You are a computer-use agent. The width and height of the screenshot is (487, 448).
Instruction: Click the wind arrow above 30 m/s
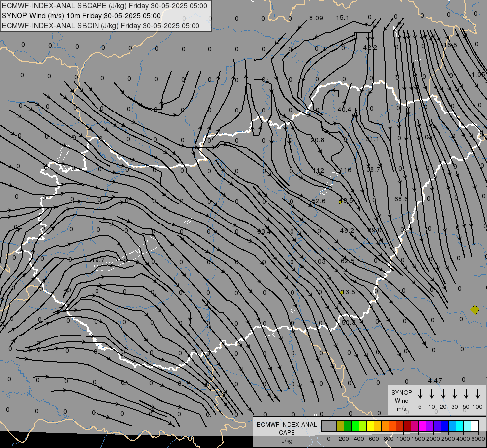(x=454, y=393)
